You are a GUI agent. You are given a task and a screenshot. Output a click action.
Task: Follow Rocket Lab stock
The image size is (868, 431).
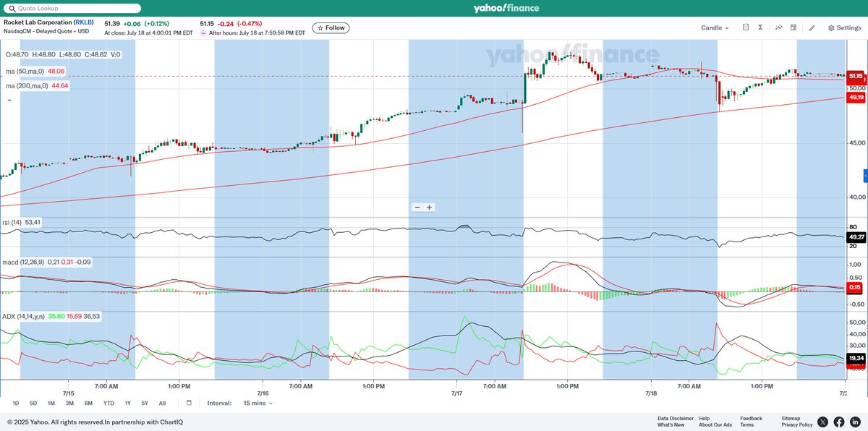click(x=331, y=27)
